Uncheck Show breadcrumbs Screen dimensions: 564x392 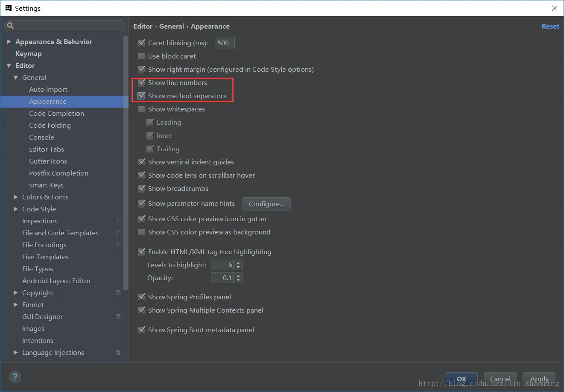(142, 188)
